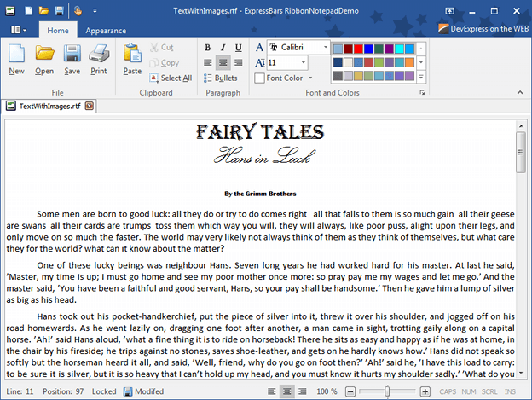Print the document with the Print icon
This screenshot has width=532, height=400.
point(99,58)
